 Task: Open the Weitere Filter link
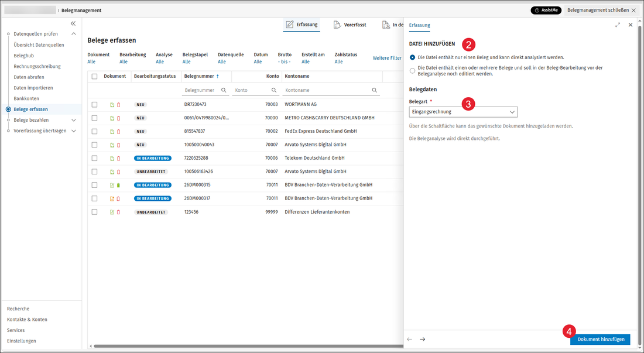[x=387, y=59]
